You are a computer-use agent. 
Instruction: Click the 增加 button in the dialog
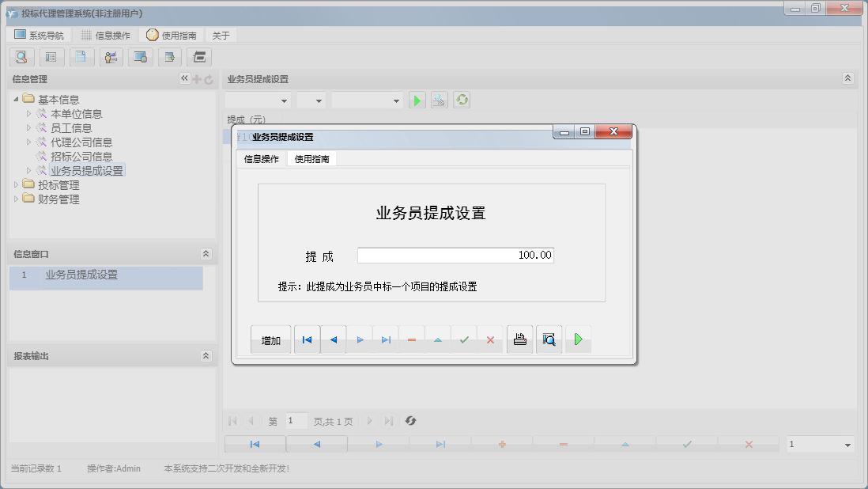coord(270,339)
